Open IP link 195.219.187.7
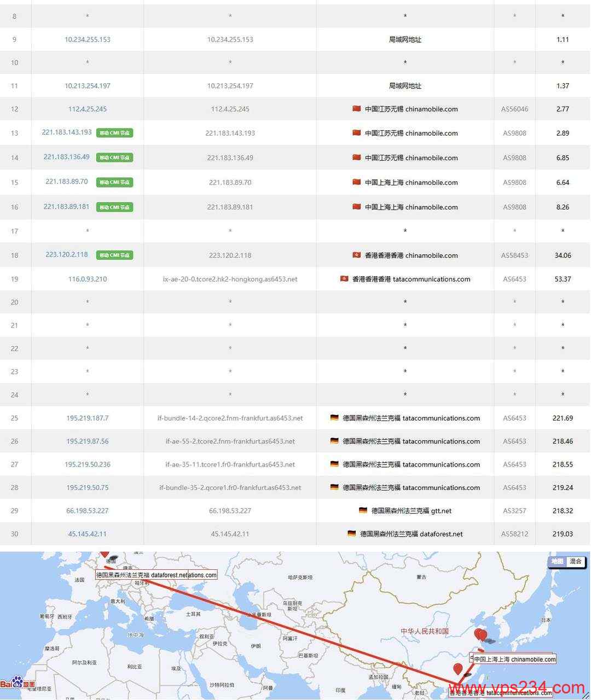This screenshot has height=700, width=591. [x=88, y=418]
